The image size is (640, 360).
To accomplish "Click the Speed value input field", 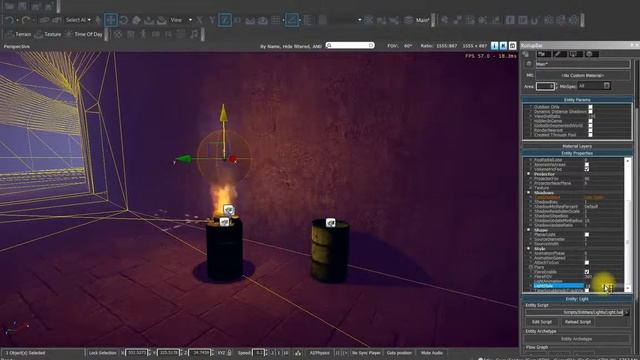I will tap(258, 353).
